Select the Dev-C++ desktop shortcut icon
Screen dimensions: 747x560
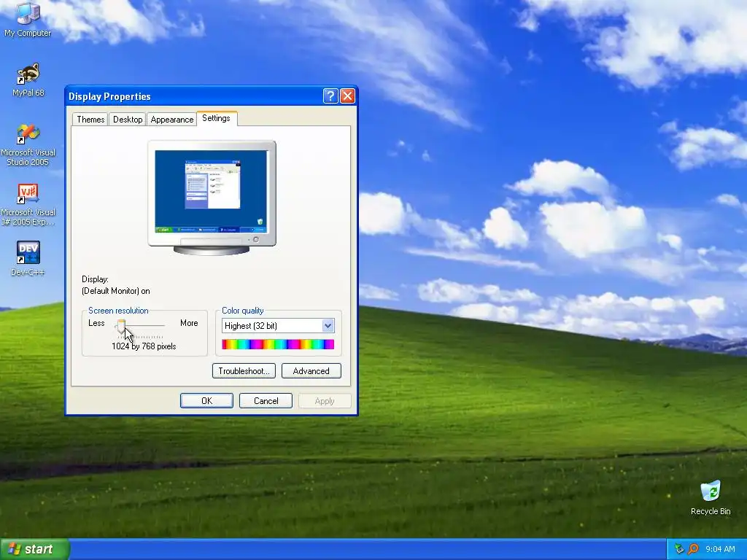[x=28, y=252]
